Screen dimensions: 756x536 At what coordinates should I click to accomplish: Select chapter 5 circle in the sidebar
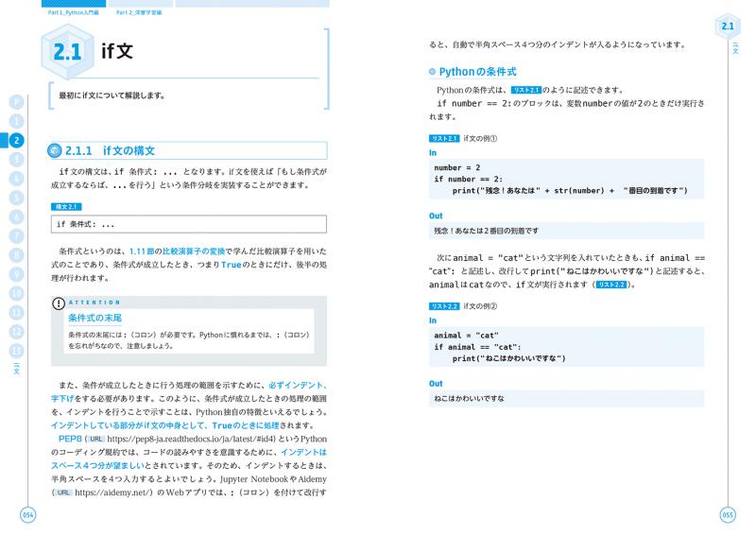click(16, 198)
